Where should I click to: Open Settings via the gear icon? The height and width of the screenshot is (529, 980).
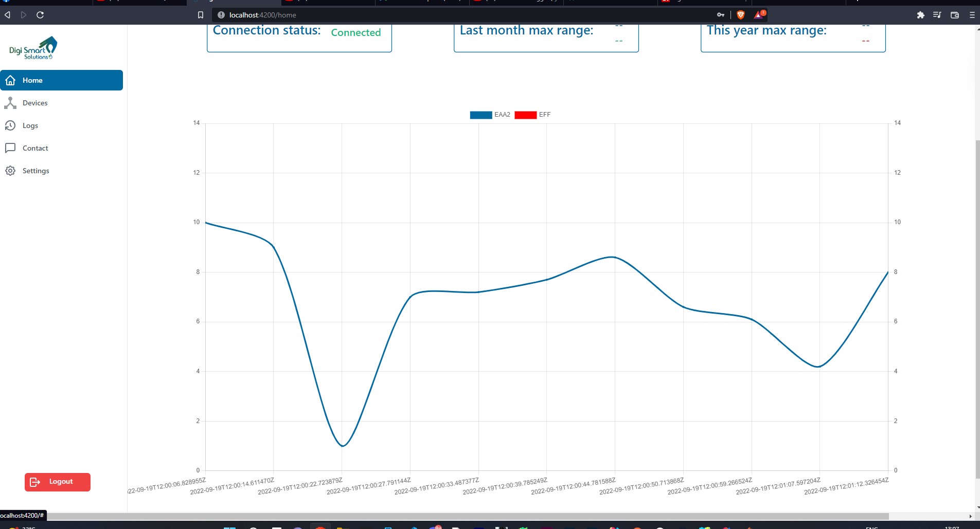click(x=10, y=170)
